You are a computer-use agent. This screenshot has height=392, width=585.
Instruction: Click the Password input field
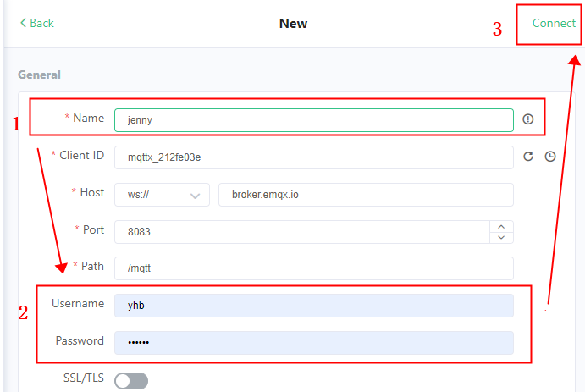pyautogui.click(x=313, y=343)
